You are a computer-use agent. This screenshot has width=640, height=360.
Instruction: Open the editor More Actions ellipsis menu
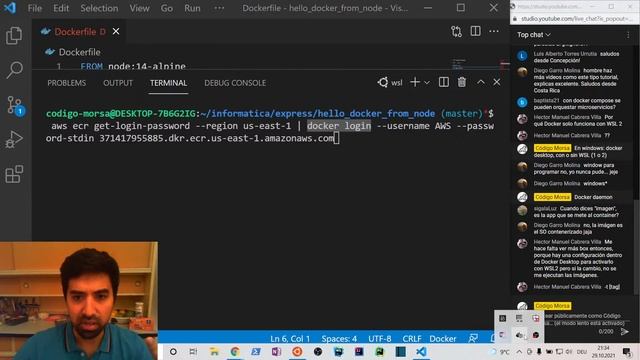pyautogui.click(x=494, y=31)
